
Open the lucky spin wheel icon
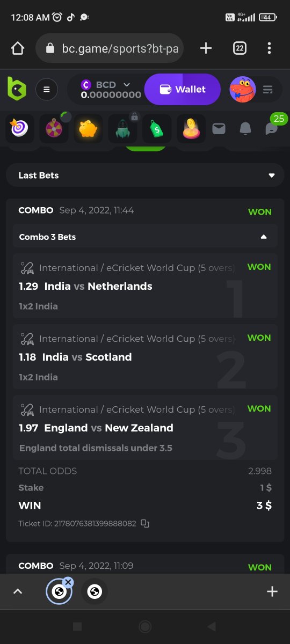[x=54, y=128]
